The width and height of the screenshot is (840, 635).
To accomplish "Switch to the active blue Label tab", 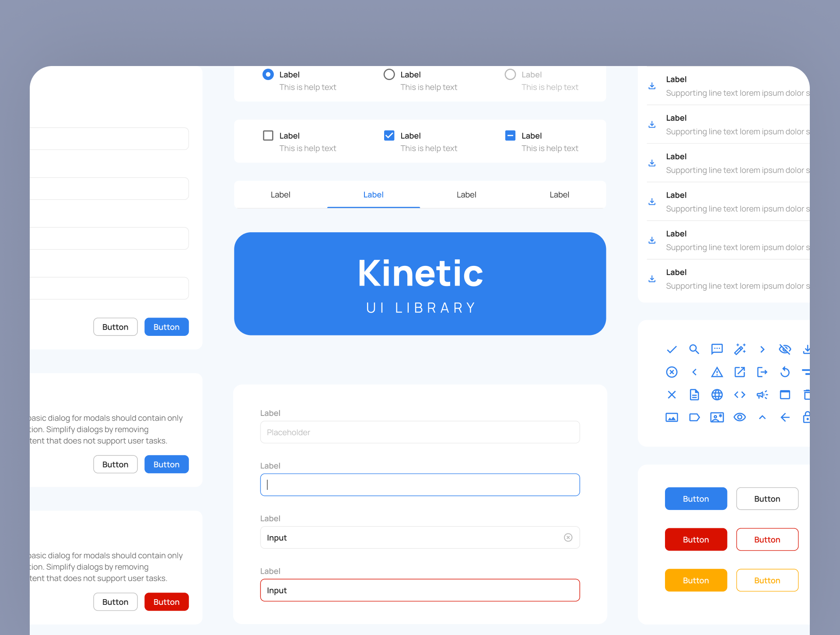I will [373, 195].
